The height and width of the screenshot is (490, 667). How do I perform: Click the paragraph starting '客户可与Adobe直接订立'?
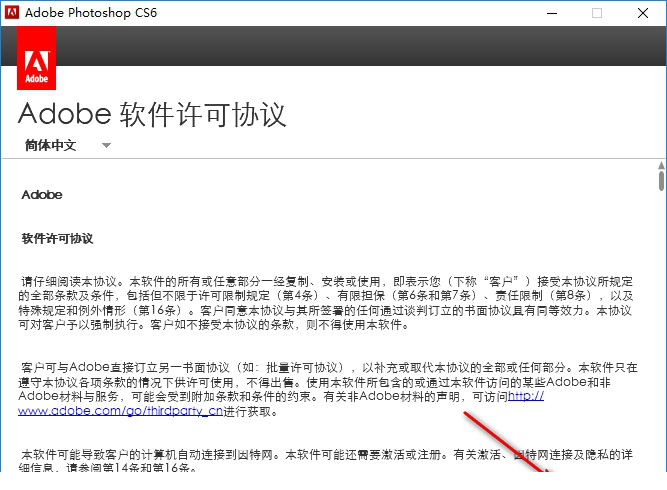coord(328,389)
